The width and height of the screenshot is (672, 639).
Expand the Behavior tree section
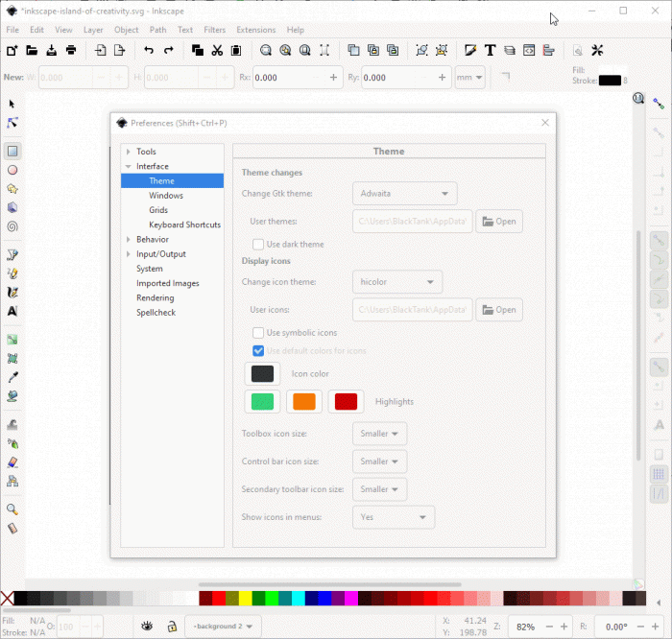[127, 240]
